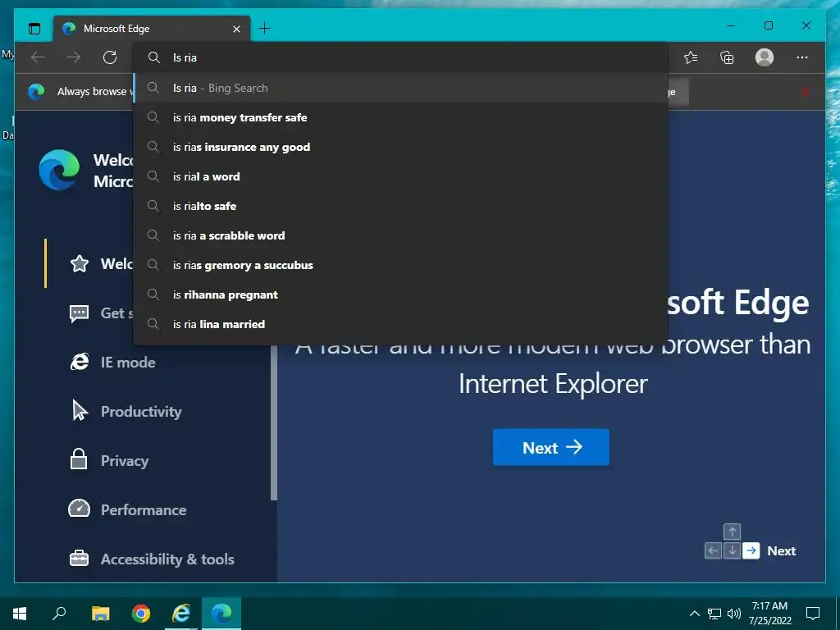
Task: Add a new tab with plus button
Action: (265, 29)
